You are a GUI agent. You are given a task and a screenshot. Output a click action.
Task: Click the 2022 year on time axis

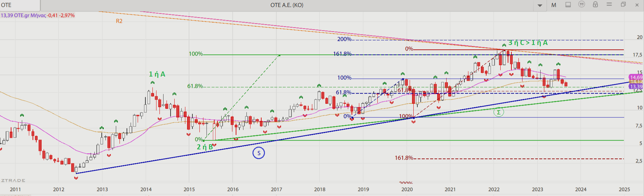(x=494, y=189)
